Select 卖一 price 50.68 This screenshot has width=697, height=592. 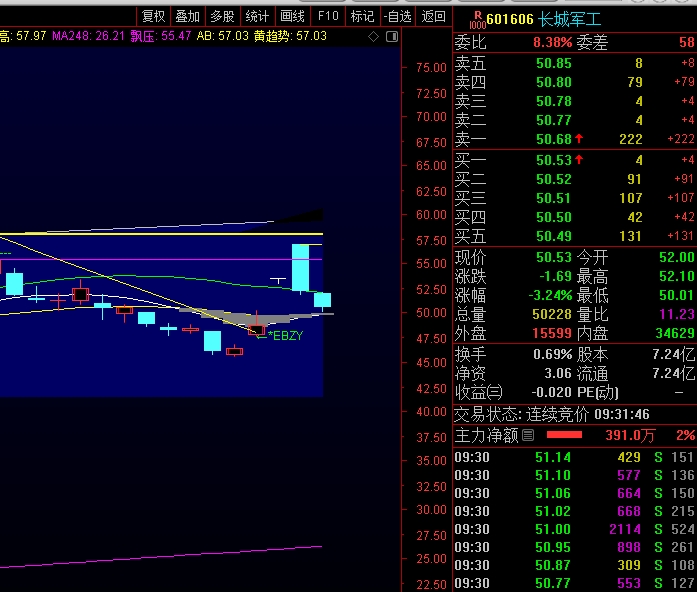pos(553,139)
